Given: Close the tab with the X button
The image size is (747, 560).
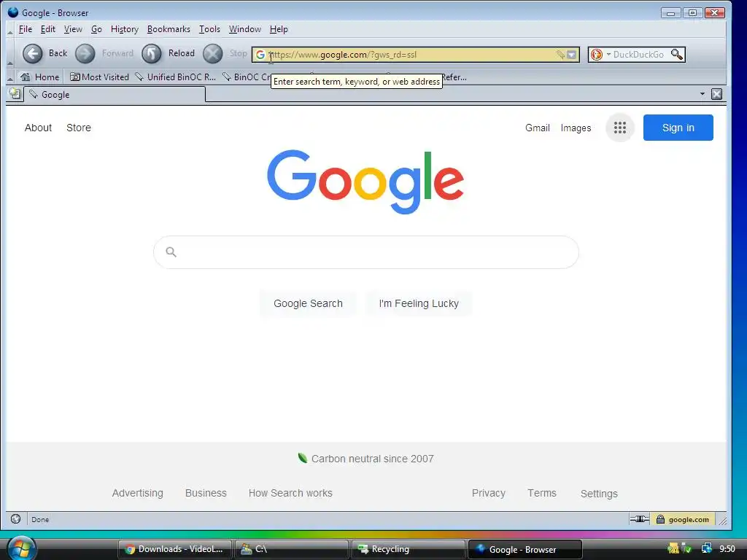Looking at the screenshot, I should pyautogui.click(x=717, y=94).
